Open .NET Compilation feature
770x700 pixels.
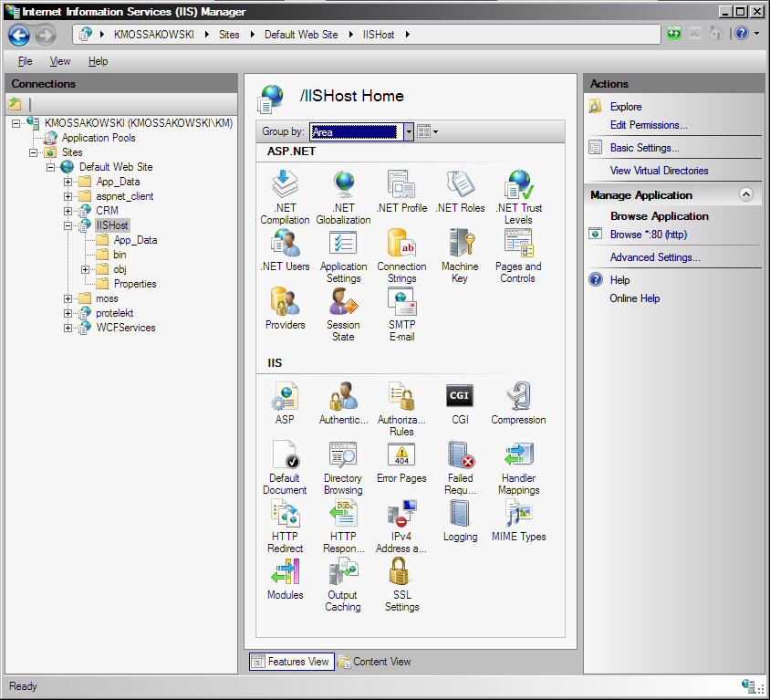point(285,197)
